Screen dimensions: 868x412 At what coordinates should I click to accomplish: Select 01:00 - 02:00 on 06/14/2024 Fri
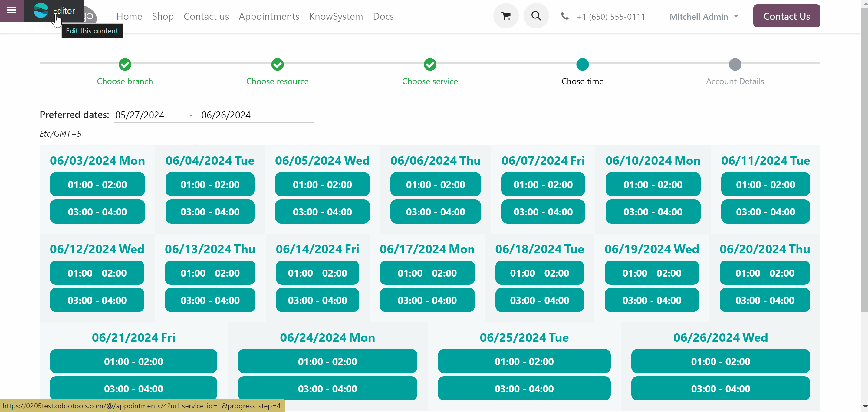point(317,273)
